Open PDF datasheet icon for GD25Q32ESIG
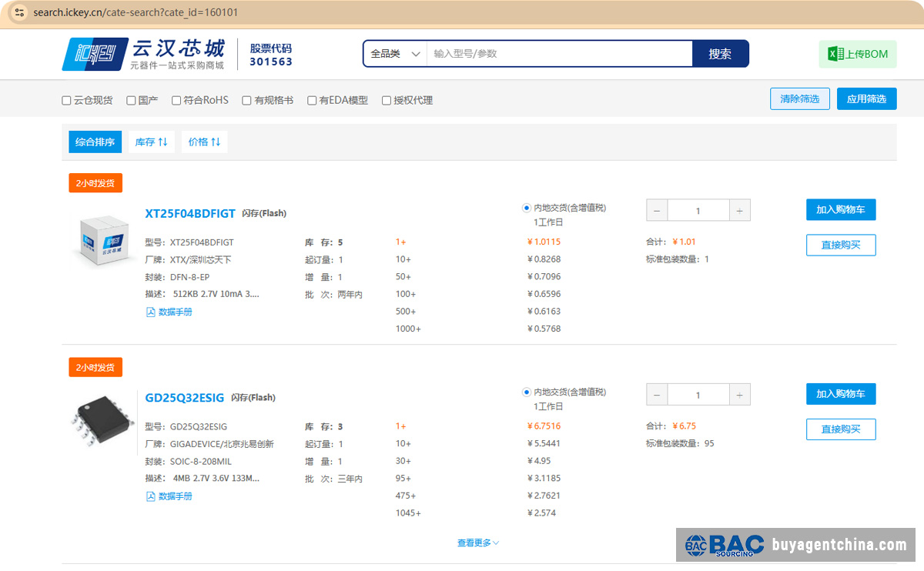Image resolution: width=924 pixels, height=571 pixels. click(x=150, y=496)
